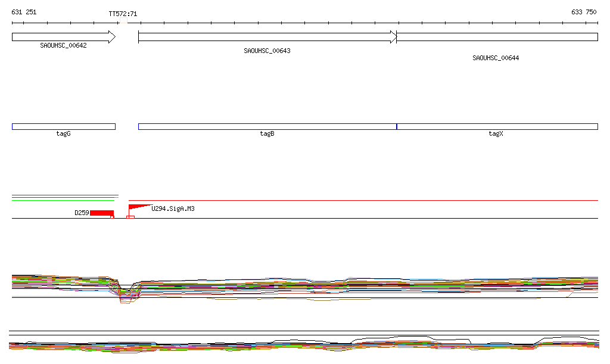The width and height of the screenshot is (610, 364).
Task: Click the small red square below the promoter flag
Action: coord(130,217)
